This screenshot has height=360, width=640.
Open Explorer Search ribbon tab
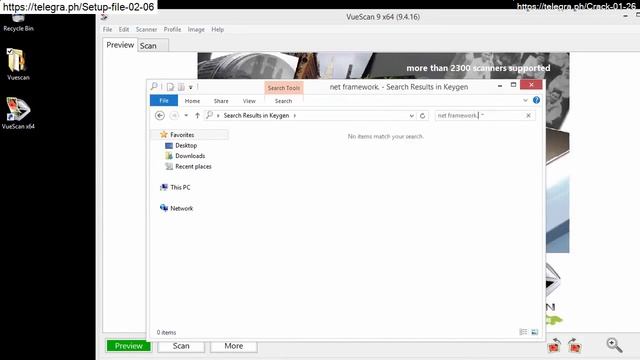click(x=283, y=101)
